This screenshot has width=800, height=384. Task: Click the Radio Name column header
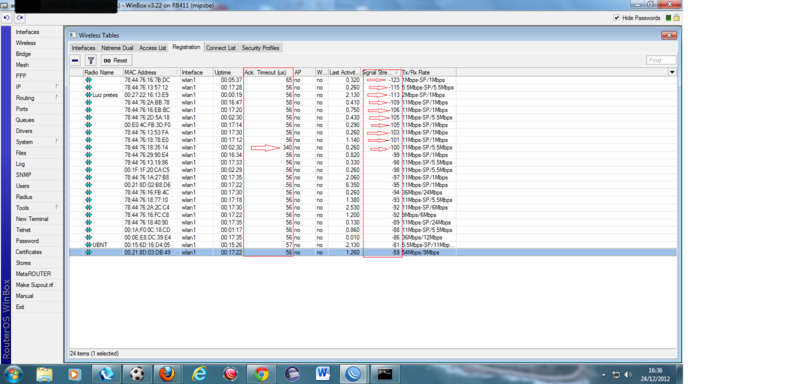[104, 72]
